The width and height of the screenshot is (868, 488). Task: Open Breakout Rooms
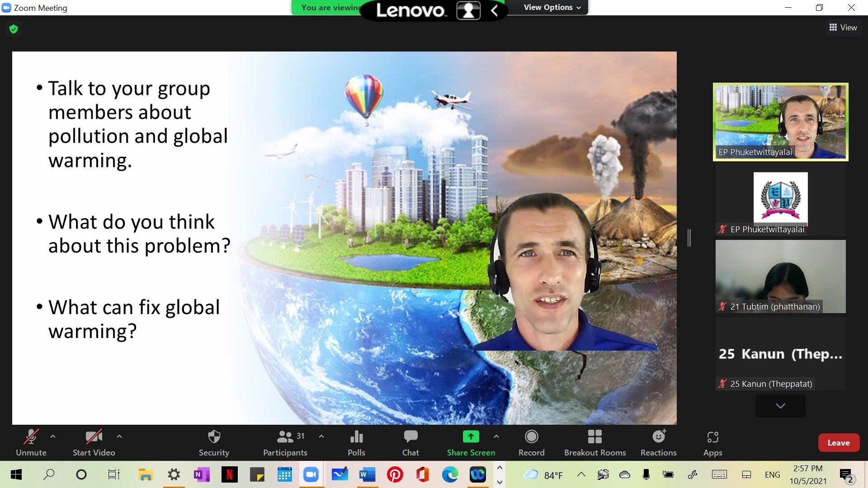click(x=595, y=443)
